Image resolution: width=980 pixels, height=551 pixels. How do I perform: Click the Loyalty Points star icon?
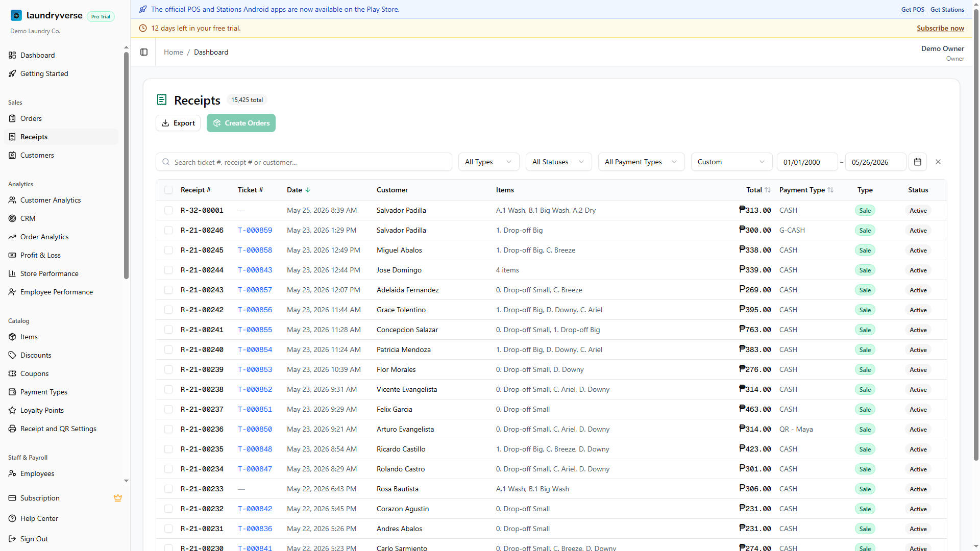(12, 410)
